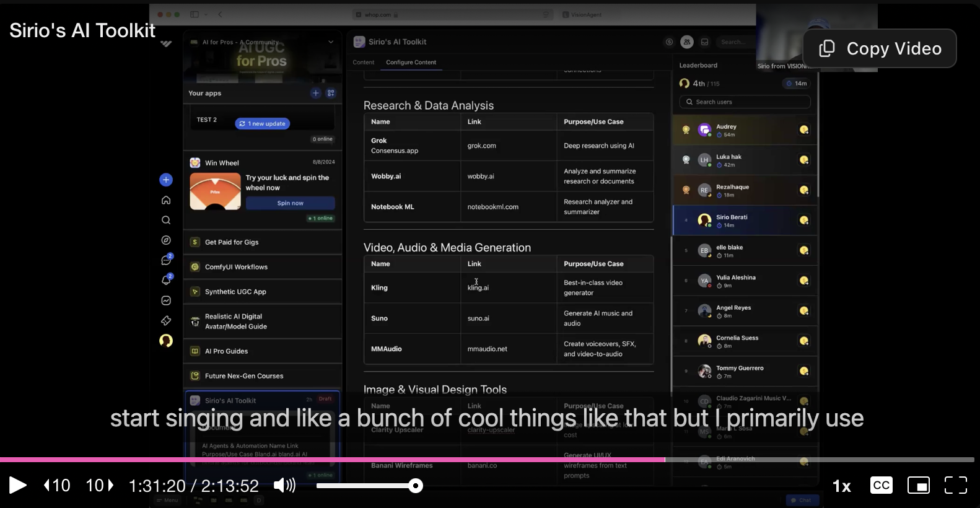The image size is (980, 508).
Task: Click the pink video progress bar
Action: (x=332, y=460)
